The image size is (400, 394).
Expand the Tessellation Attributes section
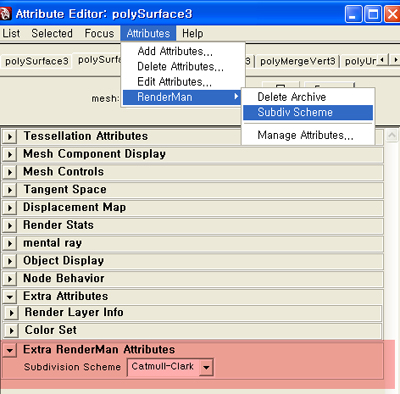pyautogui.click(x=10, y=136)
